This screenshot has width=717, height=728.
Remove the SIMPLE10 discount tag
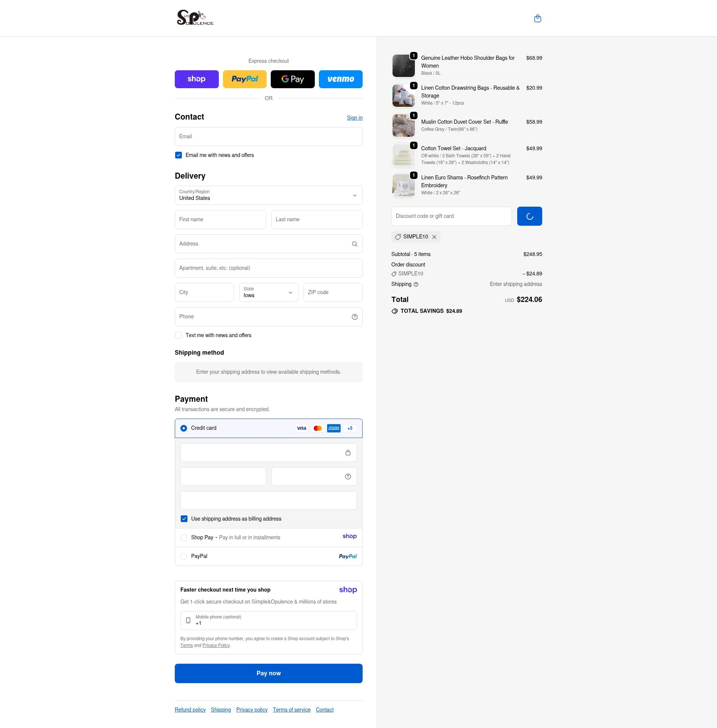click(x=435, y=237)
